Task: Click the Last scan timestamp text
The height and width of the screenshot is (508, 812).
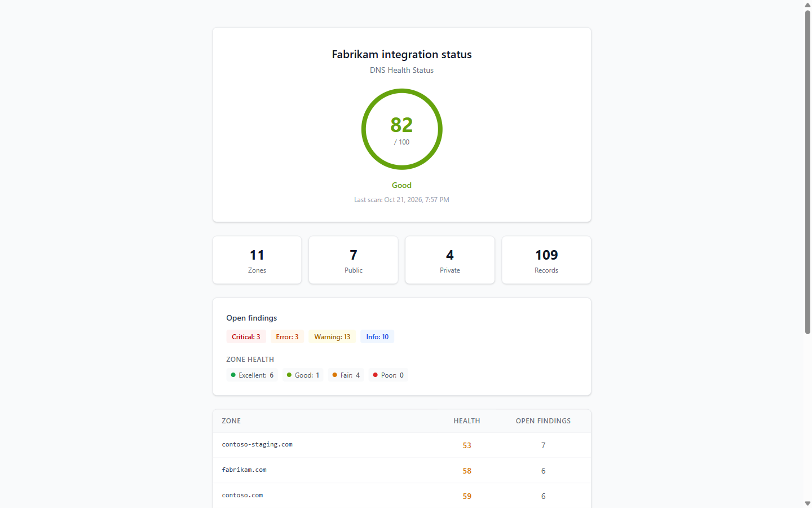Action: coord(401,200)
